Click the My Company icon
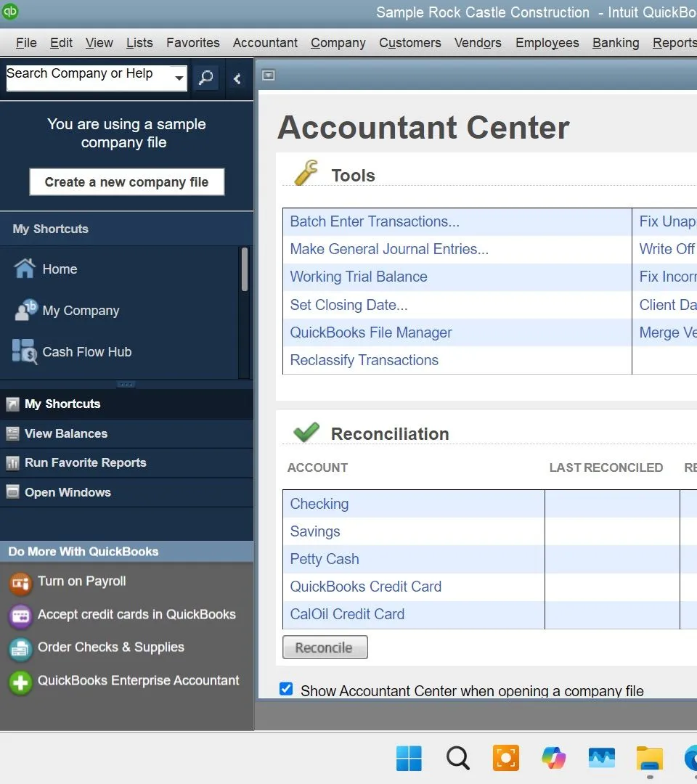The image size is (697, 784). pos(25,310)
